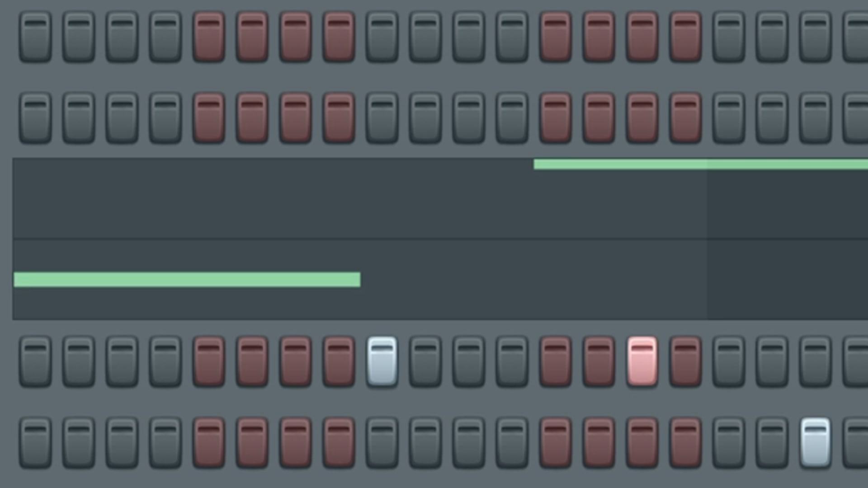Enable first step in third step row
The width and height of the screenshot is (868, 488).
point(35,361)
